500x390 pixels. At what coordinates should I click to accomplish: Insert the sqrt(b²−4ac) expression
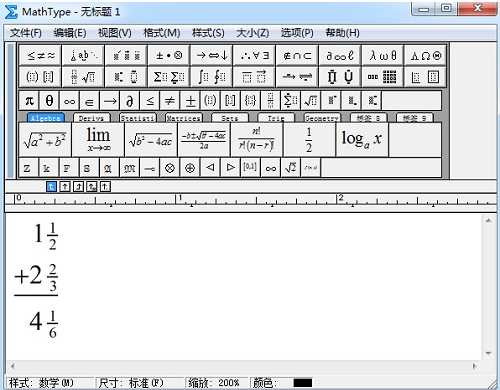pos(151,140)
